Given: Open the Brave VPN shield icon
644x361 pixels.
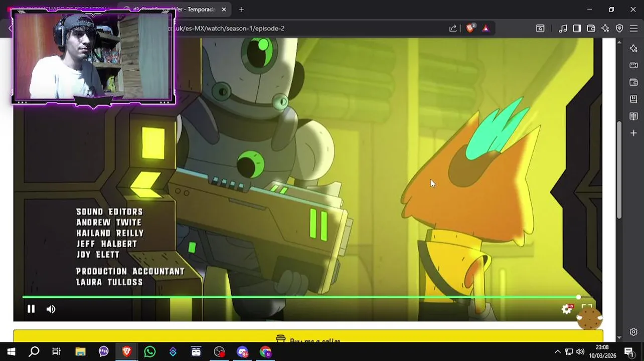Looking at the screenshot, I should [619, 29].
